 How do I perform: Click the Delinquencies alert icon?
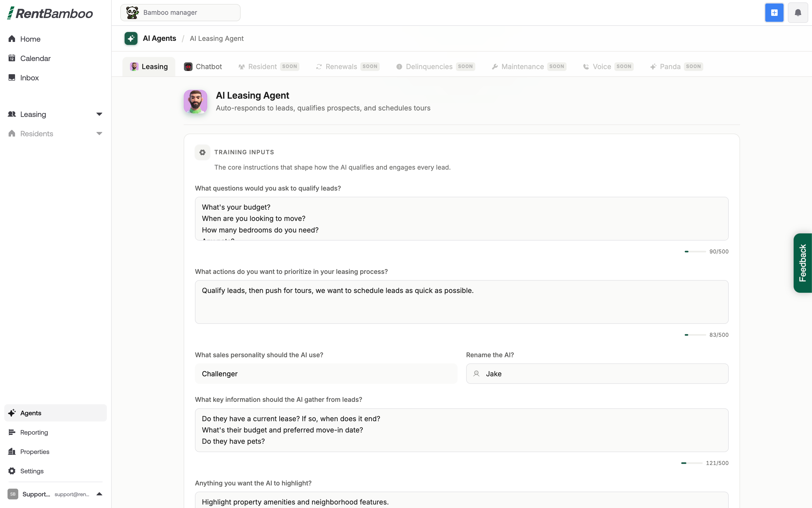(399, 67)
